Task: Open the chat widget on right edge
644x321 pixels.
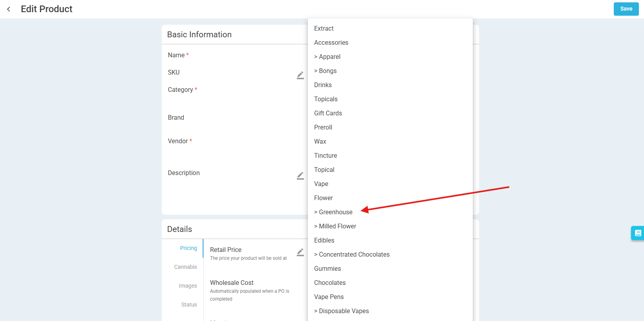Action: pos(638,233)
